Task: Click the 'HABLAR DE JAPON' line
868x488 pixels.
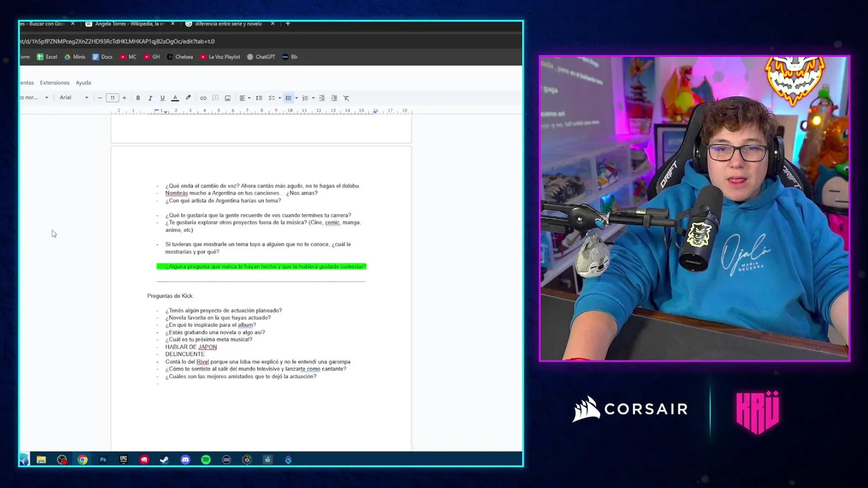Action: (191, 347)
